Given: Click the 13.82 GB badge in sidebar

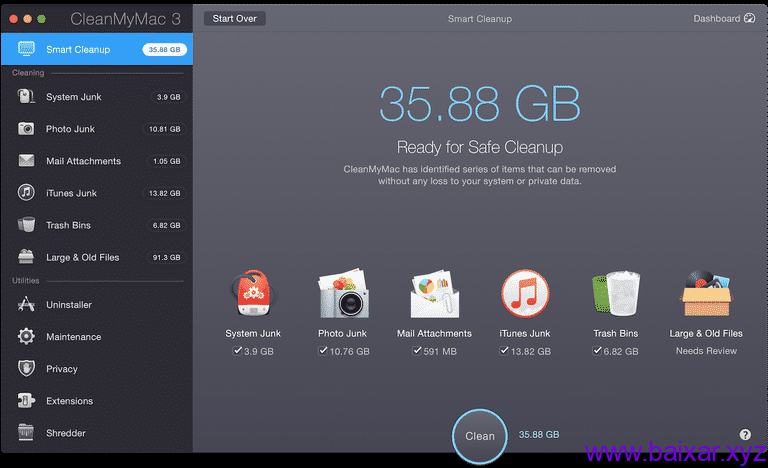Looking at the screenshot, I should pos(165,193).
